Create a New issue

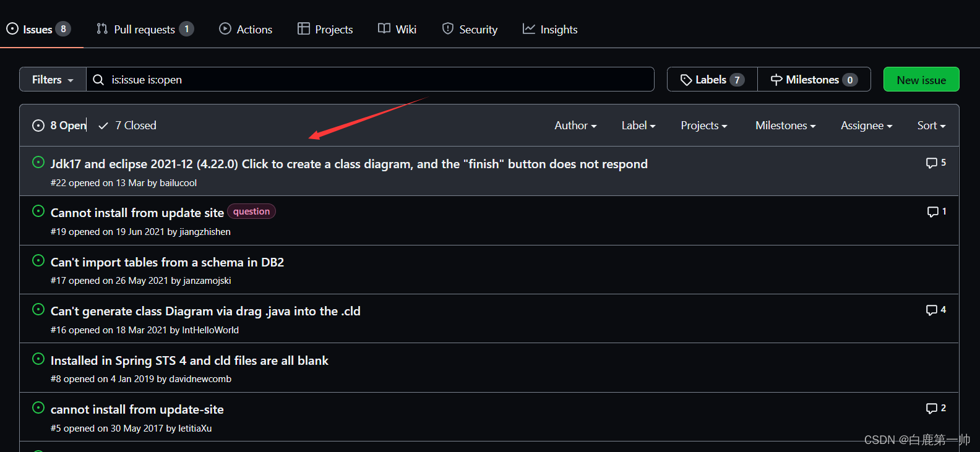pos(921,79)
